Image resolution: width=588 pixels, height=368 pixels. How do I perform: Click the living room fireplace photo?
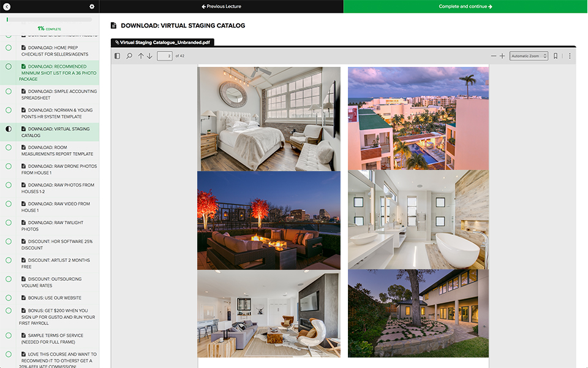pyautogui.click(x=269, y=313)
